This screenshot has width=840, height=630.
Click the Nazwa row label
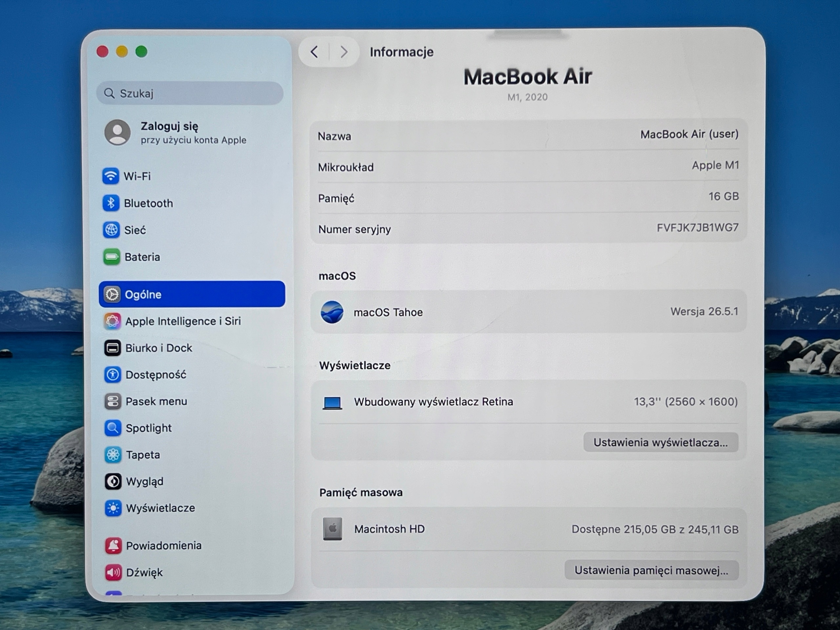click(x=335, y=136)
